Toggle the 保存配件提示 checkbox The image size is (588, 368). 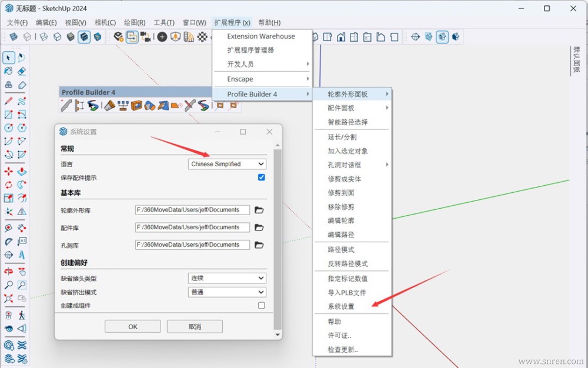pyautogui.click(x=262, y=178)
